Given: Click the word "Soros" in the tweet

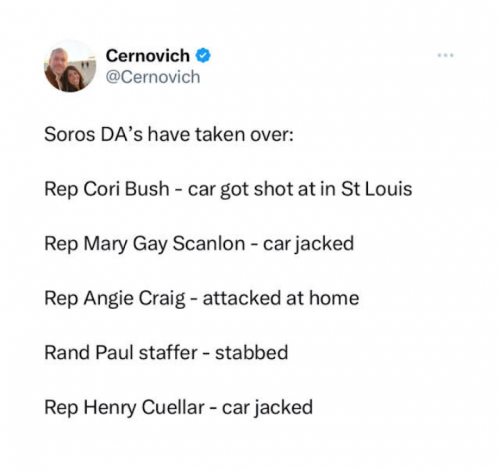Looking at the screenshot, I should [70, 135].
